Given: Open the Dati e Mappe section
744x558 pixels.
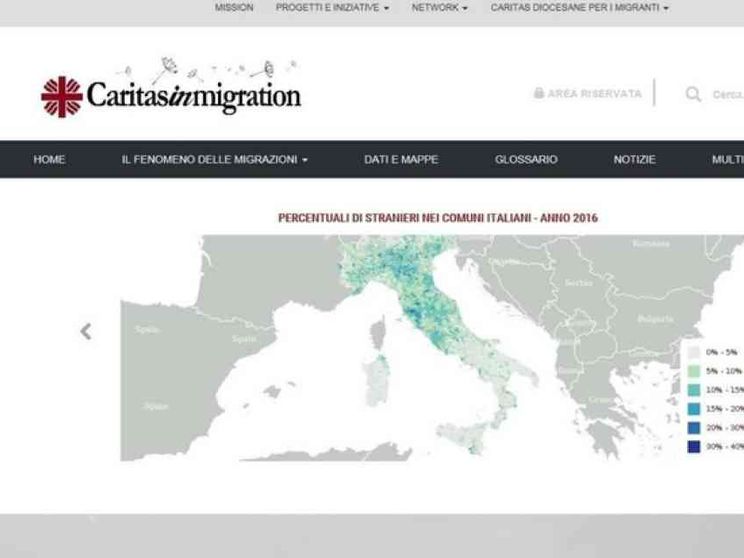Looking at the screenshot, I should (x=401, y=159).
